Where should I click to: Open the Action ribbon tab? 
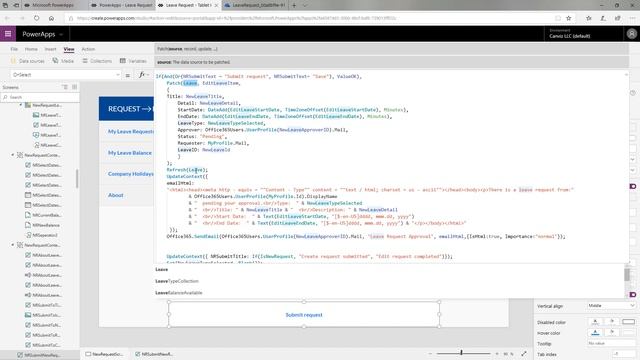(88, 49)
